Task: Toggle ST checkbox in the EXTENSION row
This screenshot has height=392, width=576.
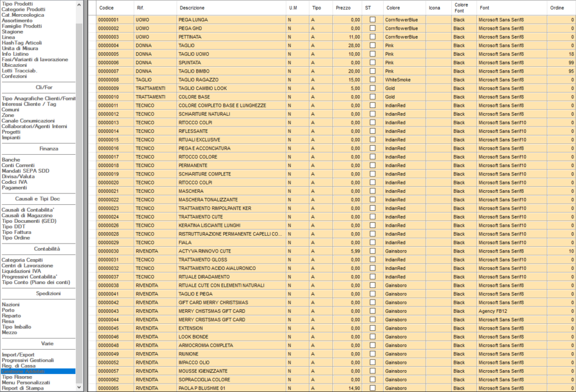Action: point(372,328)
